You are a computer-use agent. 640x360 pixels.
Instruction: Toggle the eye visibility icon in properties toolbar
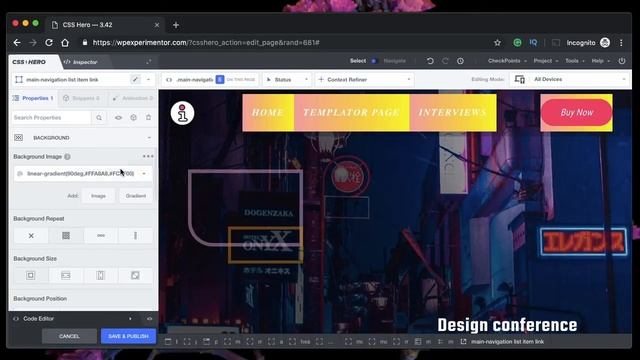(x=118, y=118)
